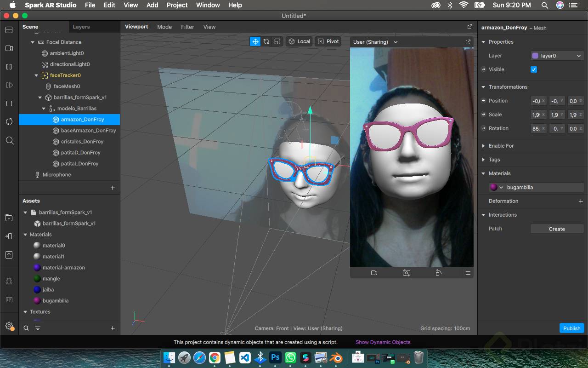Open the Add menu in menu bar
588x368 pixels.
click(153, 5)
